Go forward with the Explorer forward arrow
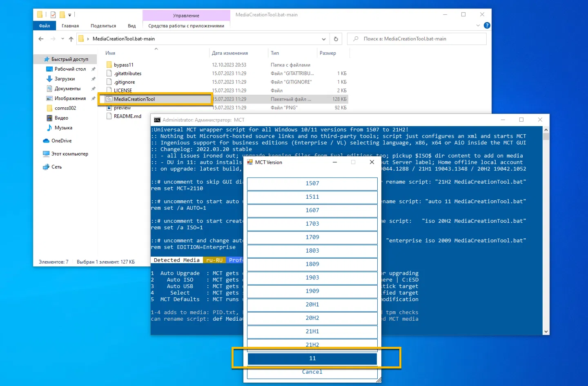The image size is (588, 386). (53, 39)
